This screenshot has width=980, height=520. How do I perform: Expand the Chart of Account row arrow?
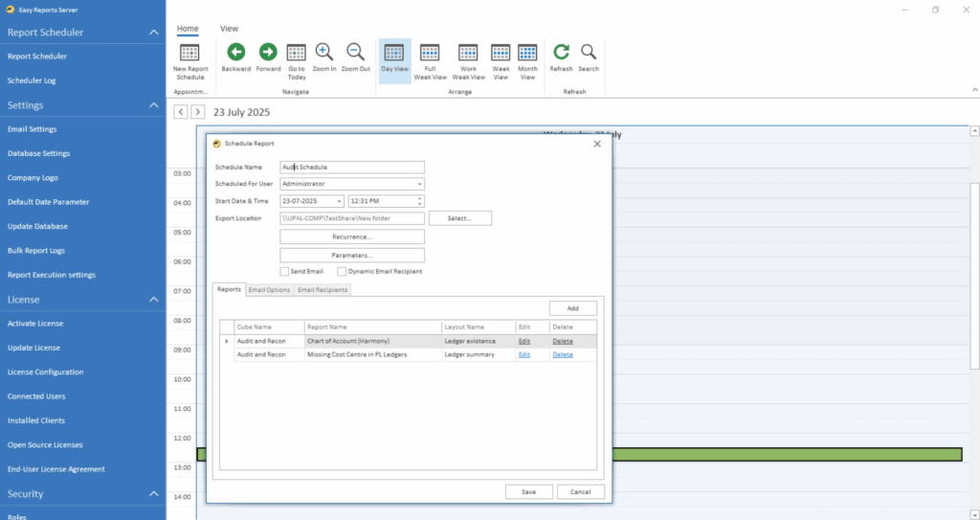click(x=227, y=342)
